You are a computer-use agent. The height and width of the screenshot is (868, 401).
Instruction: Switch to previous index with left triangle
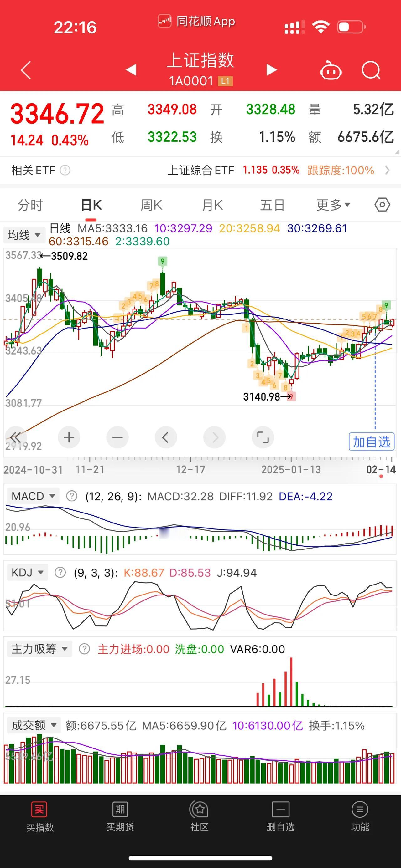(131, 70)
